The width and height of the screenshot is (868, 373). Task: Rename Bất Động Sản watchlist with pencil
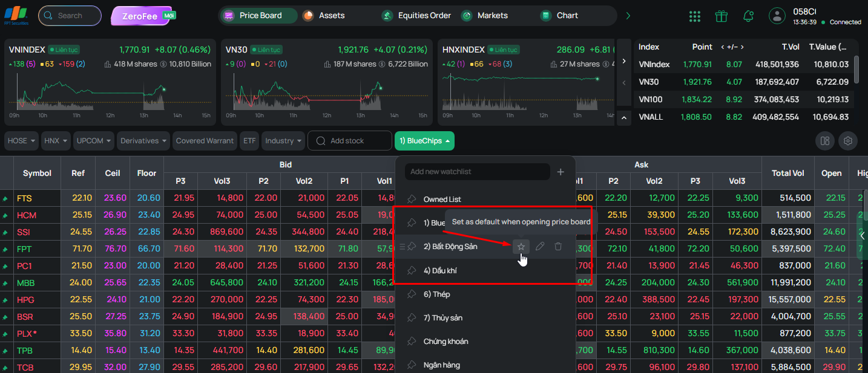540,246
